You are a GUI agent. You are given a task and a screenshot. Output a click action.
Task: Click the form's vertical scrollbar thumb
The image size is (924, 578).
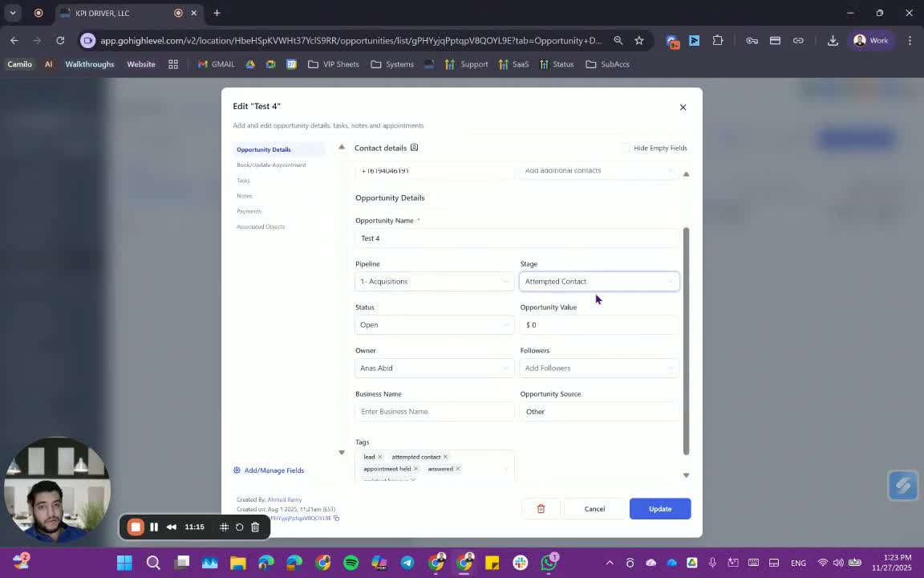[686, 341]
